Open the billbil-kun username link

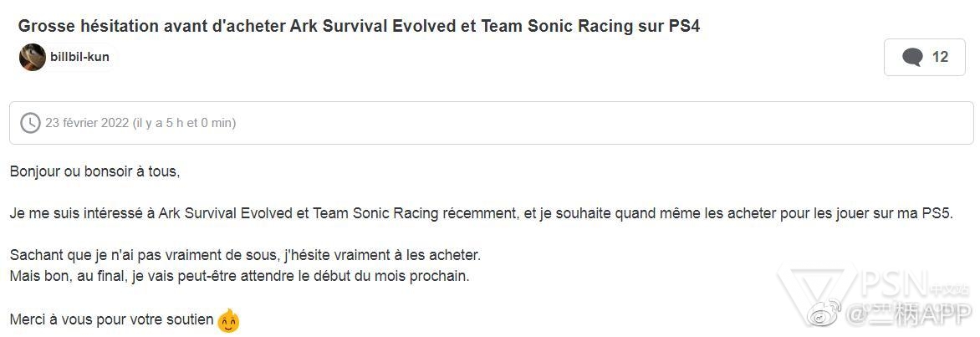pyautogui.click(x=80, y=57)
